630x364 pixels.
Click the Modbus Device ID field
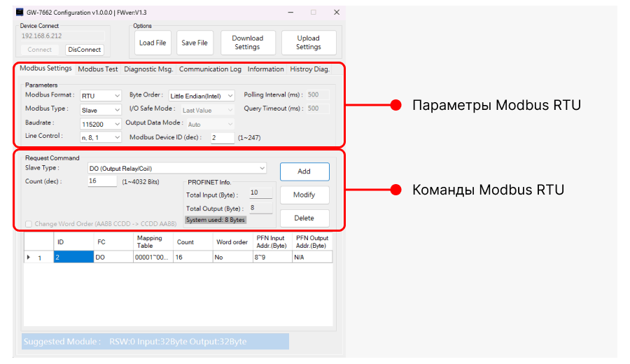tap(222, 138)
